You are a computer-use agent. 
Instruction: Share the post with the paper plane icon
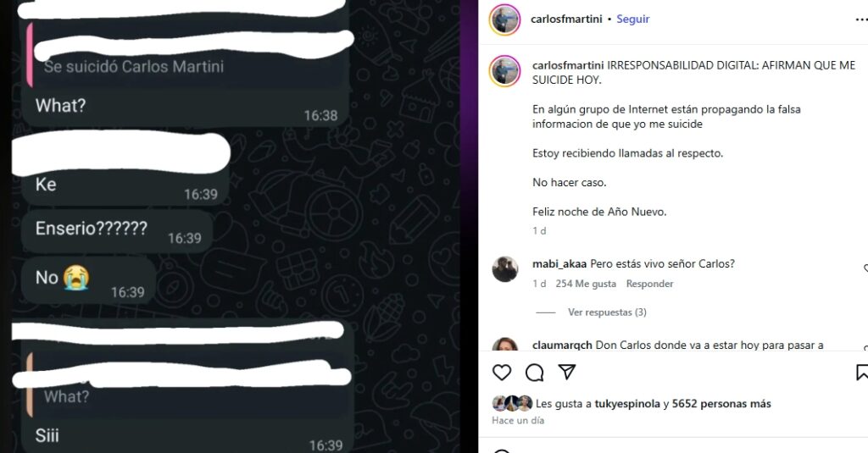point(567,372)
